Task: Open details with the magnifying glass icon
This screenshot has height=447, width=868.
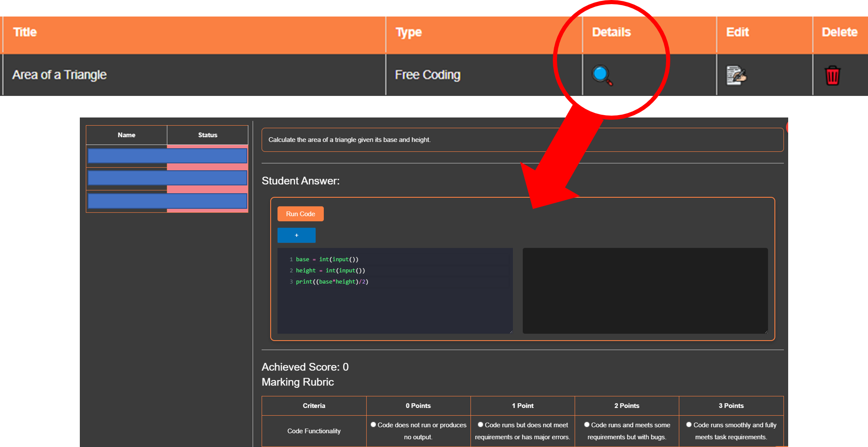Action: [602, 76]
